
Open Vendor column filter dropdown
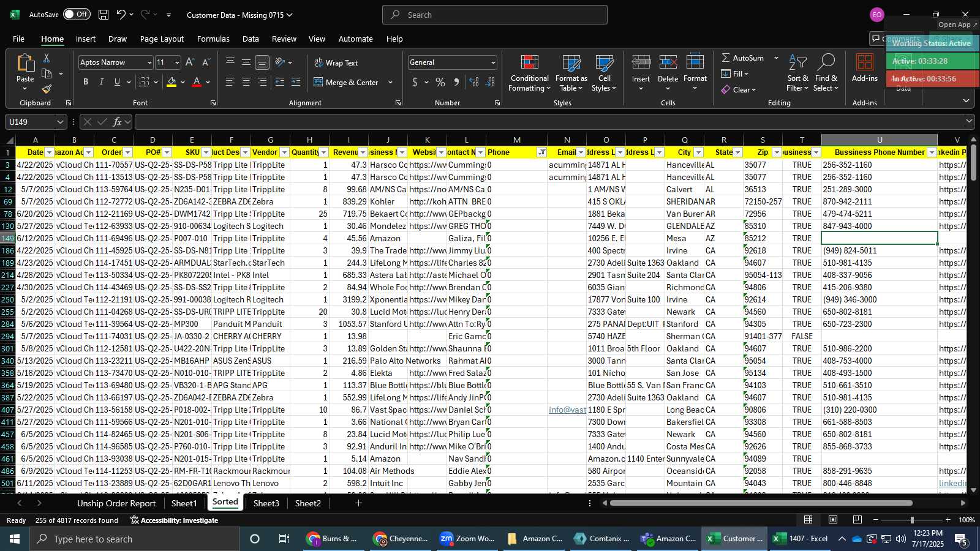coord(284,152)
